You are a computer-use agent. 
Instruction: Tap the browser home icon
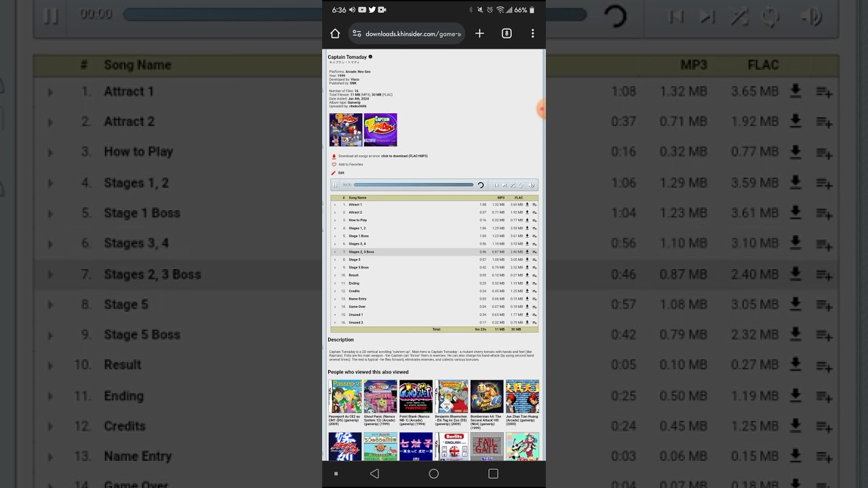tap(335, 33)
